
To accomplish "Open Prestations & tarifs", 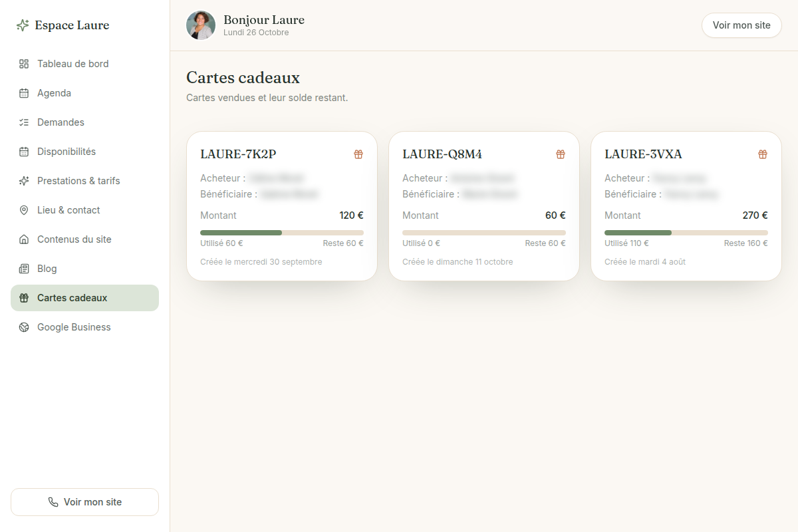I will point(84,181).
